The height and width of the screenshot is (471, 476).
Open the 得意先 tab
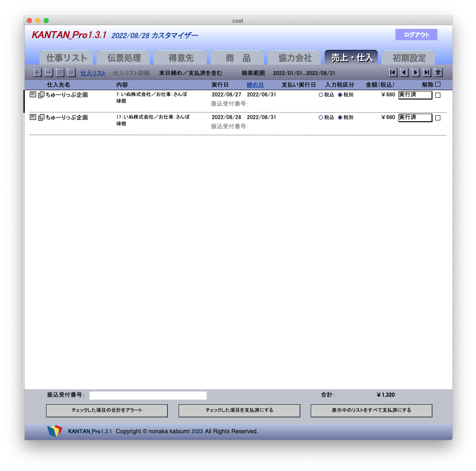click(x=181, y=58)
